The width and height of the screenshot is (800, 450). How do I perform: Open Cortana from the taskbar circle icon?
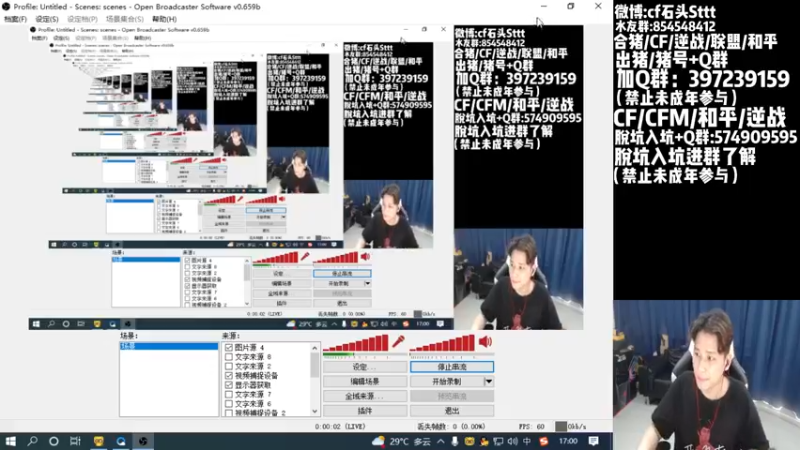pyautogui.click(x=54, y=441)
